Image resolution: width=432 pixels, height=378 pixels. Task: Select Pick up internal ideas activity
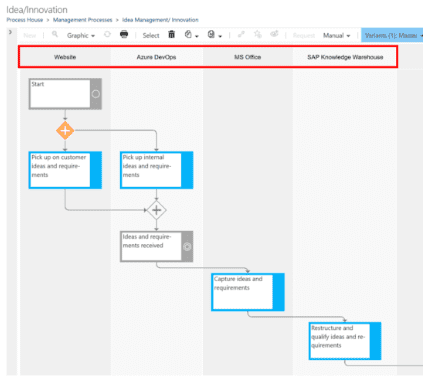(156, 170)
